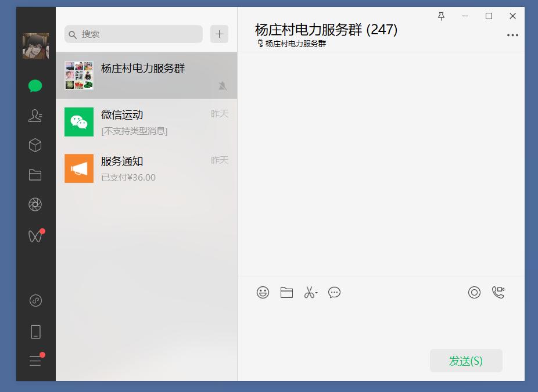Open the 服务通知 conversation
538x392 pixels.
tap(147, 168)
